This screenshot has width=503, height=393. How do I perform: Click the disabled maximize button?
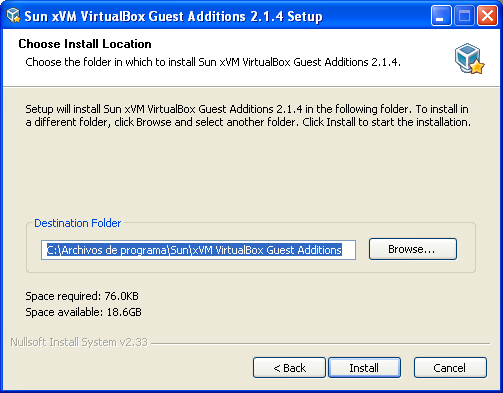[x=464, y=15]
